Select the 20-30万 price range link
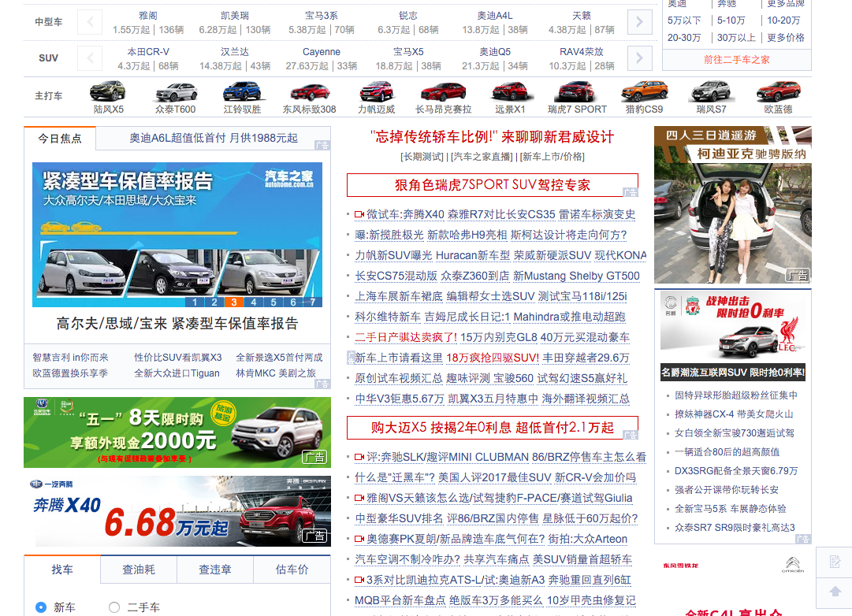Screen dimensions: 852x616 (684, 38)
